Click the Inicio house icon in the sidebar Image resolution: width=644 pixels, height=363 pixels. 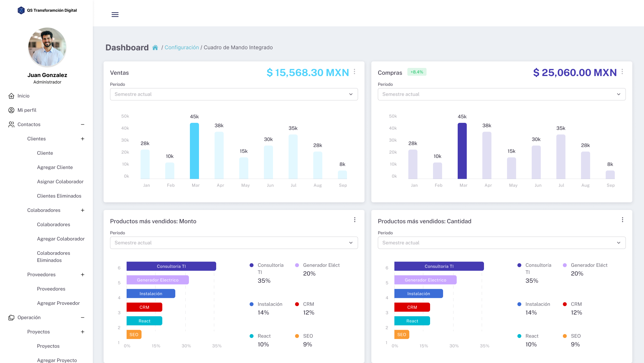click(11, 96)
